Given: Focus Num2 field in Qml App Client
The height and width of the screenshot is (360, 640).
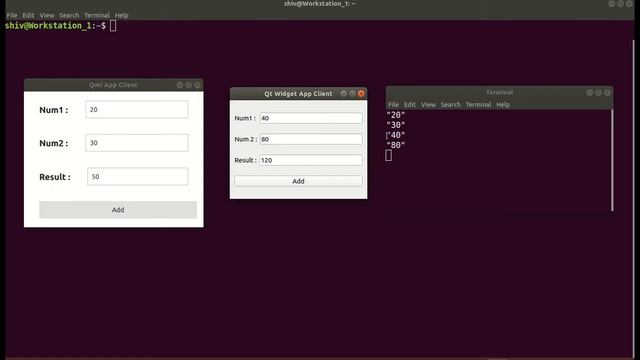Looking at the screenshot, I should click(137, 143).
